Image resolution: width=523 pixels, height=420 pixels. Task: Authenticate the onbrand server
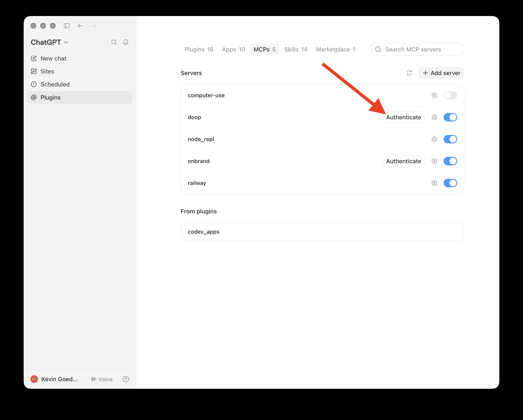tap(404, 161)
